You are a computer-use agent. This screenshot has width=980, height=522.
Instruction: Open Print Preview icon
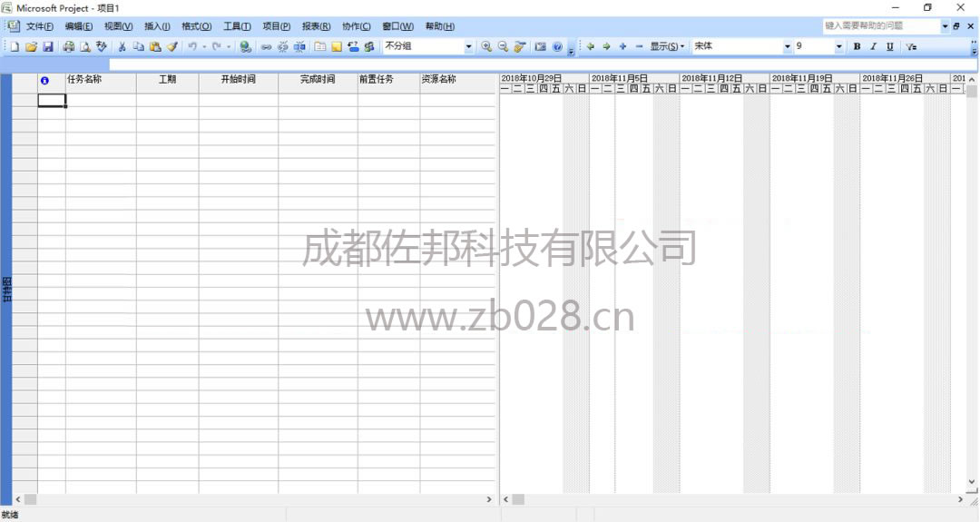click(x=85, y=47)
